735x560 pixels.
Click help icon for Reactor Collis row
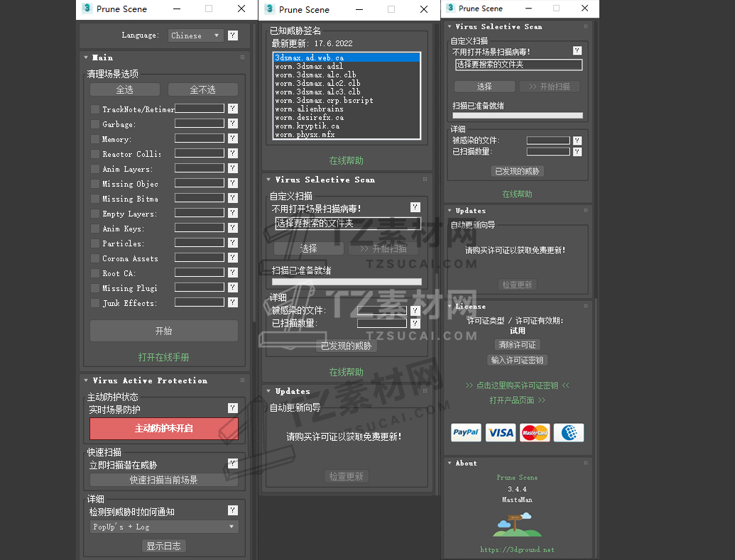click(232, 153)
